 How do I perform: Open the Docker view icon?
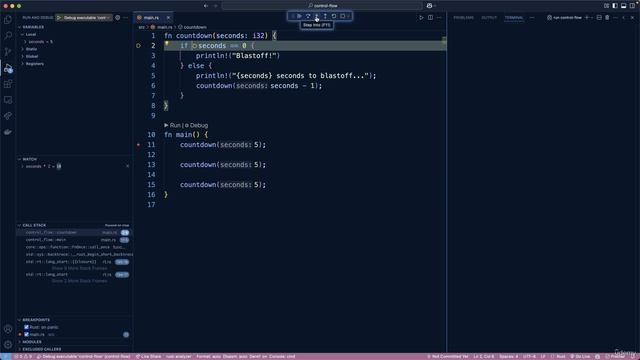(x=8, y=132)
